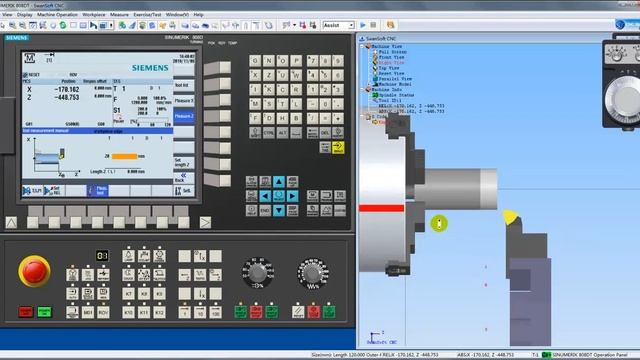Screen dimensions: 640x360
Task: Click the yellow INPUT key on keypad
Action: click(x=338, y=147)
